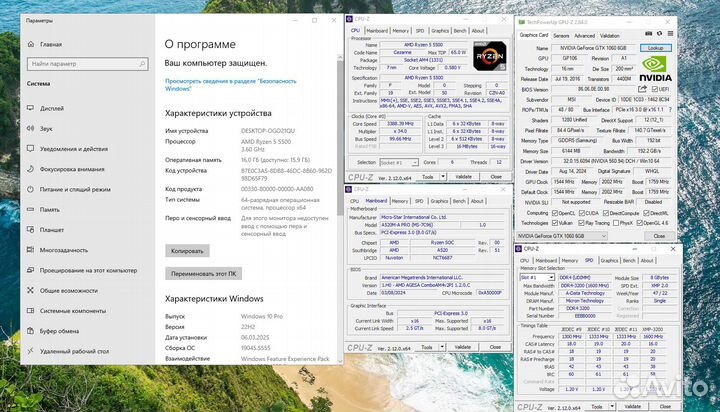Click Close button in GPU-Z window
This screenshot has width=720, height=412.
tap(659, 236)
